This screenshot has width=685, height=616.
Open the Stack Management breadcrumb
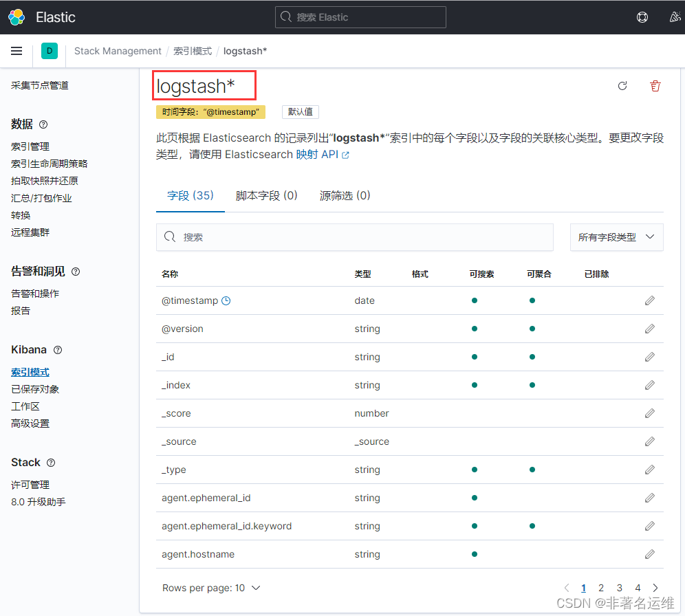118,51
